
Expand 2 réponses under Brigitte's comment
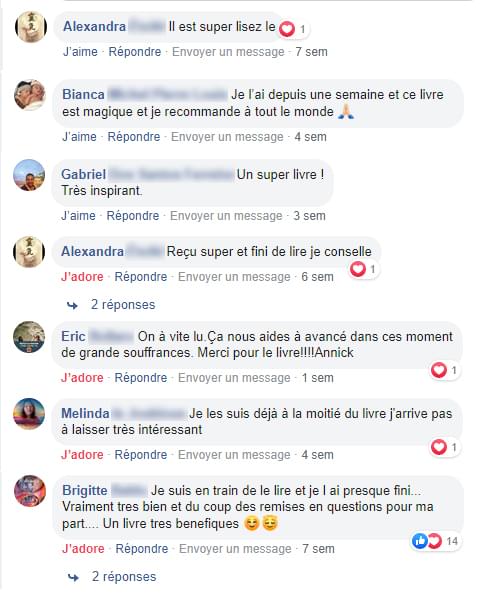pos(124,576)
